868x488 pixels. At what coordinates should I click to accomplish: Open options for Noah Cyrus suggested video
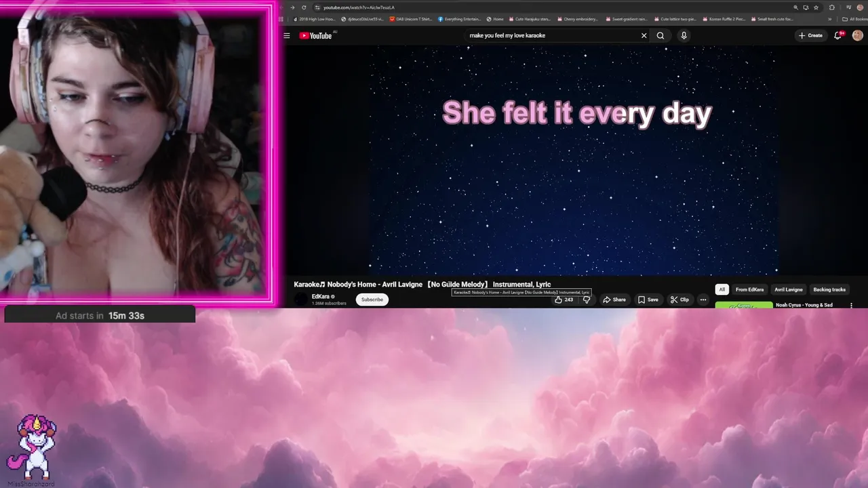tap(851, 306)
